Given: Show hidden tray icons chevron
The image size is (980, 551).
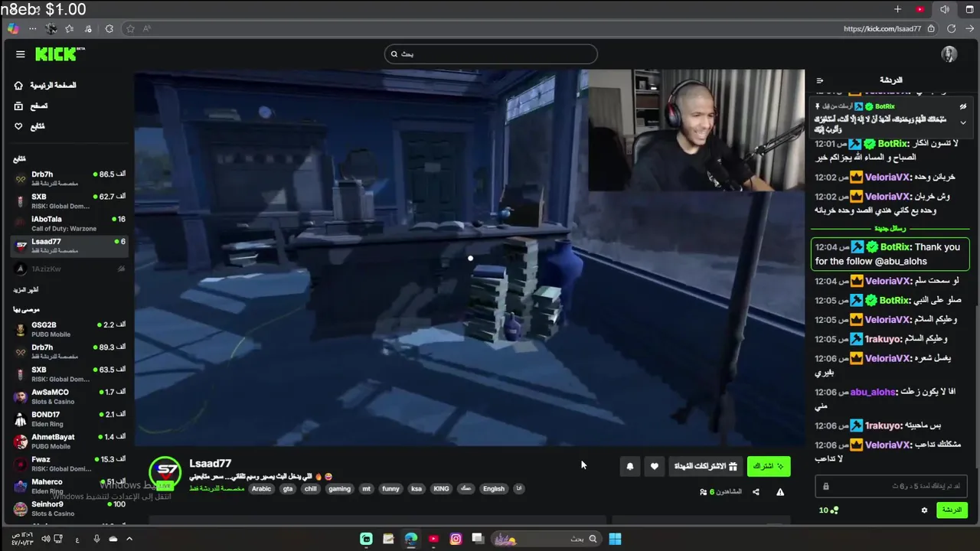Looking at the screenshot, I should tap(129, 539).
